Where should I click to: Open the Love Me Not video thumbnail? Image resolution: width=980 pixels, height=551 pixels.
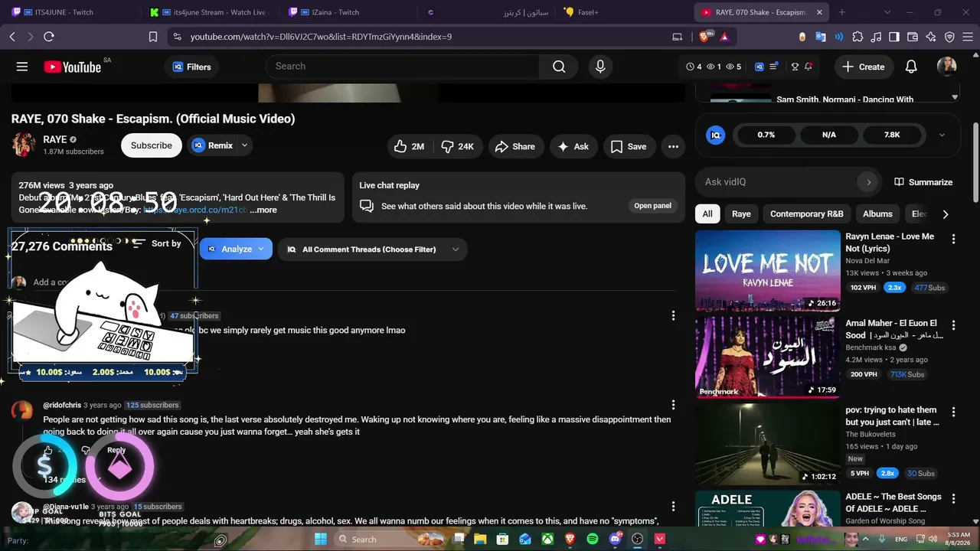click(767, 270)
